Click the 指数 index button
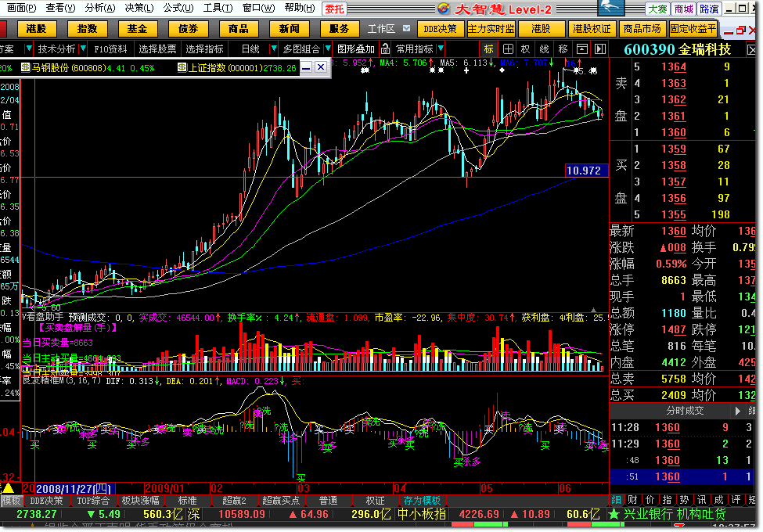The width and height of the screenshot is (763, 532). click(x=87, y=29)
